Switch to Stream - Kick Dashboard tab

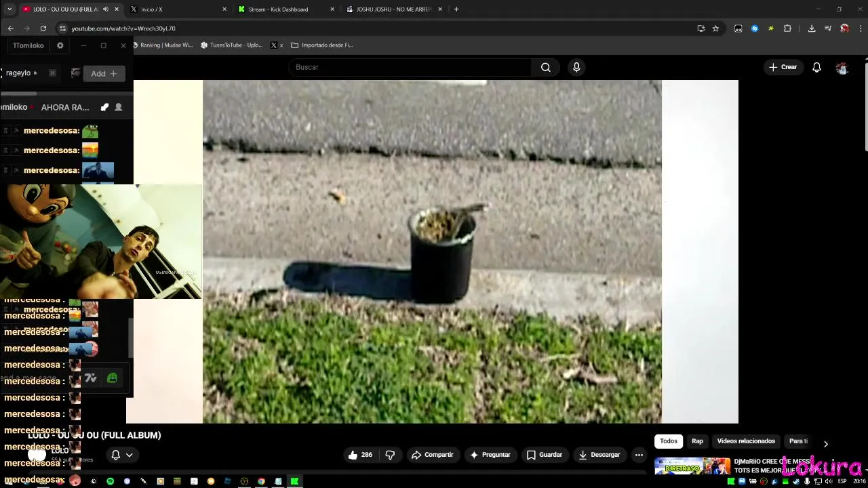coord(285,9)
